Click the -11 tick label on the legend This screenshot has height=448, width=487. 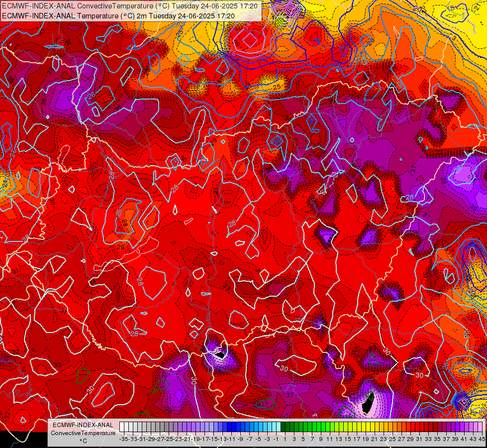point(231,440)
